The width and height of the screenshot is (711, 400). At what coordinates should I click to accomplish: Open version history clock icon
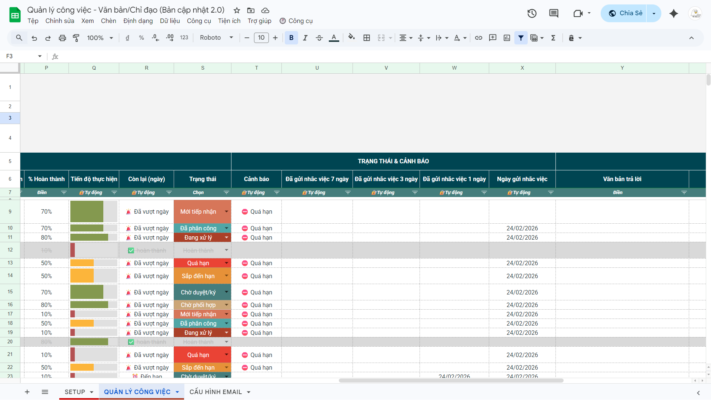(x=531, y=14)
